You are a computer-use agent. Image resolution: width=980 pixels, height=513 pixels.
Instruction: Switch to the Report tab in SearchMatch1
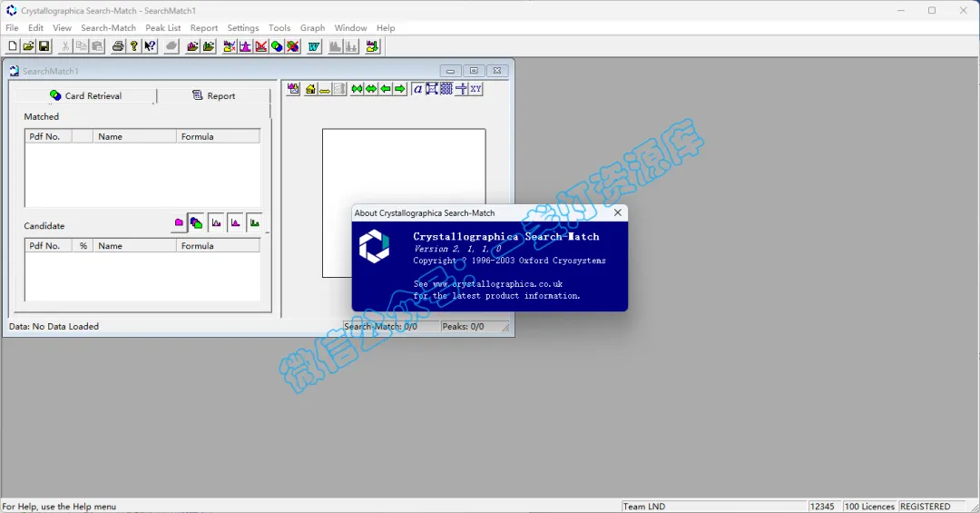(214, 95)
